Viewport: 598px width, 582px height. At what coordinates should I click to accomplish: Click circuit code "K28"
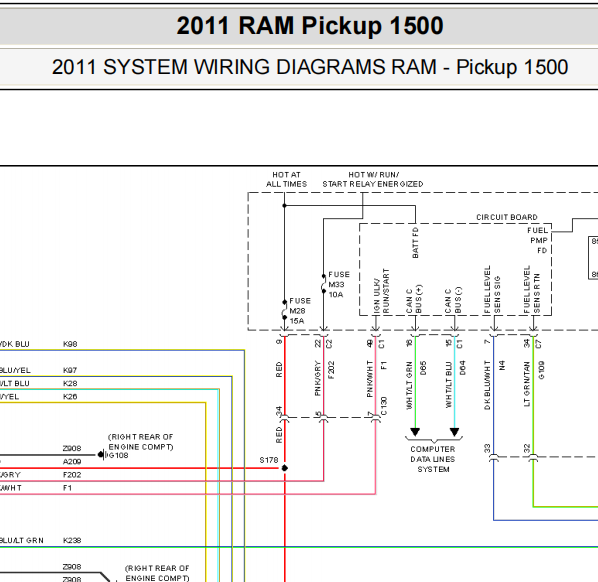[x=70, y=383]
